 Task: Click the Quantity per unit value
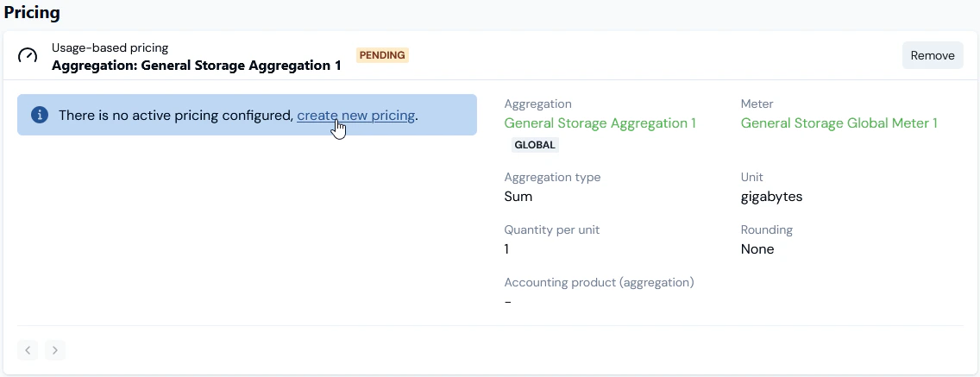tap(507, 249)
